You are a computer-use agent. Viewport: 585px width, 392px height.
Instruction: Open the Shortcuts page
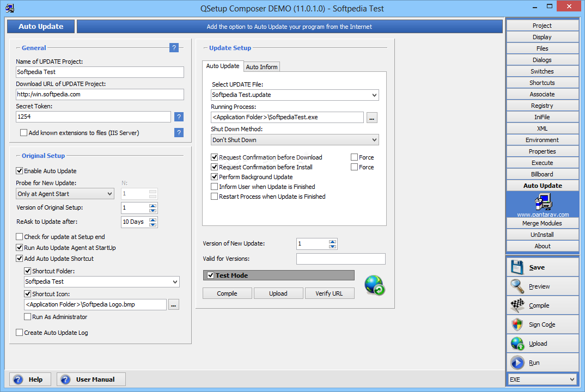click(543, 83)
